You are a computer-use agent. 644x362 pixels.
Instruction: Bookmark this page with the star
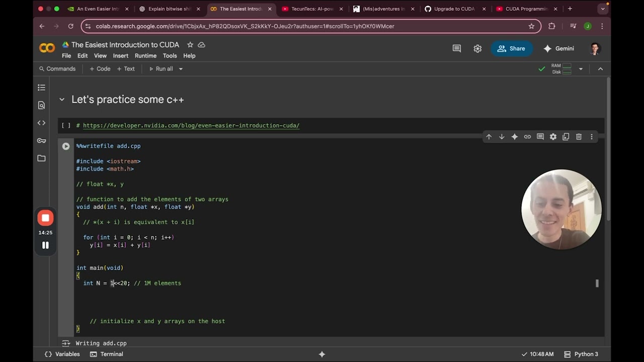[531, 26]
